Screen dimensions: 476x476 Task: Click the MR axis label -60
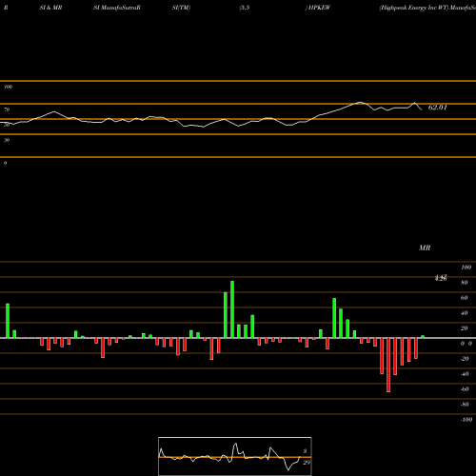click(465, 389)
